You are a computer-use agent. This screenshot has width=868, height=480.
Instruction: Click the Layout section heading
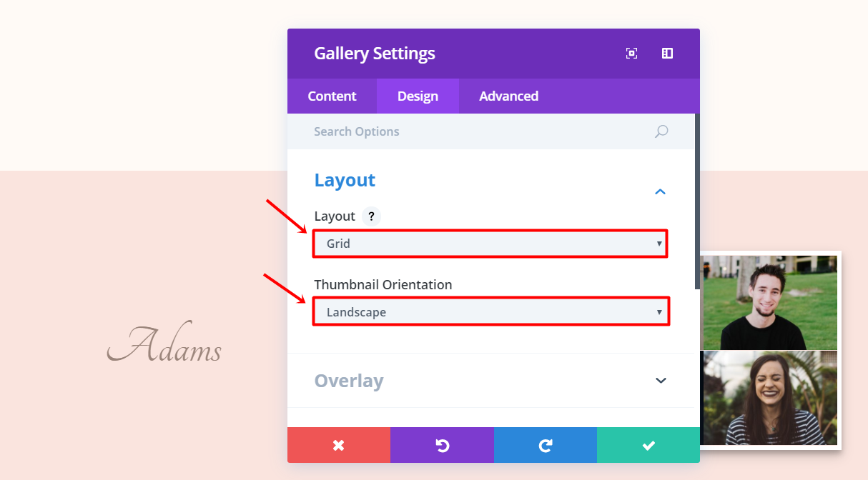[x=345, y=180]
